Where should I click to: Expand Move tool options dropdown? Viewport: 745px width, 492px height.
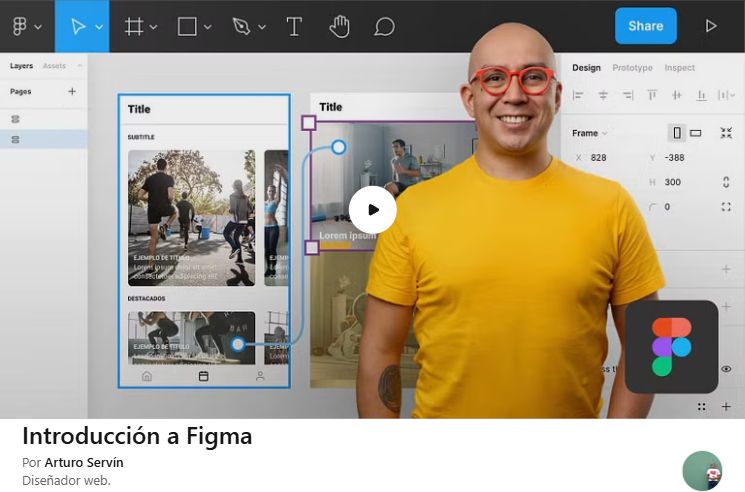coord(99,27)
